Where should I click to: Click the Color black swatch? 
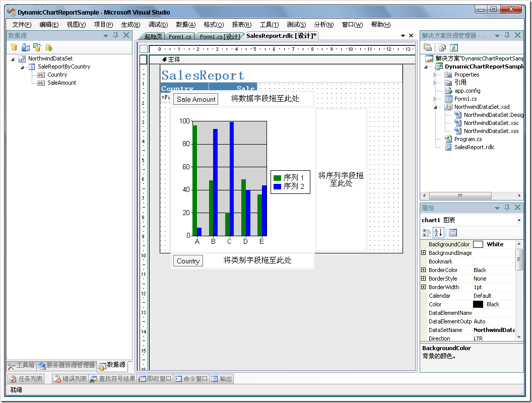tap(478, 304)
